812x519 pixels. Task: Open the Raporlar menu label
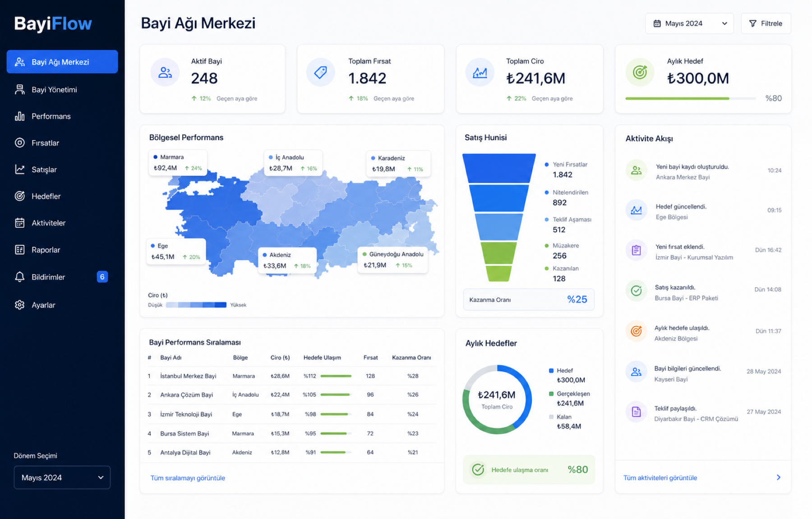click(x=46, y=250)
